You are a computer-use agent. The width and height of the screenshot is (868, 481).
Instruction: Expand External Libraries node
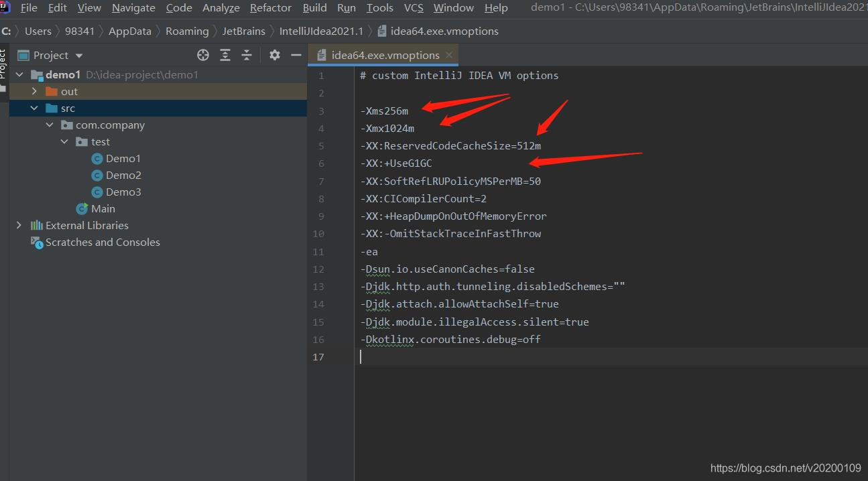(19, 226)
